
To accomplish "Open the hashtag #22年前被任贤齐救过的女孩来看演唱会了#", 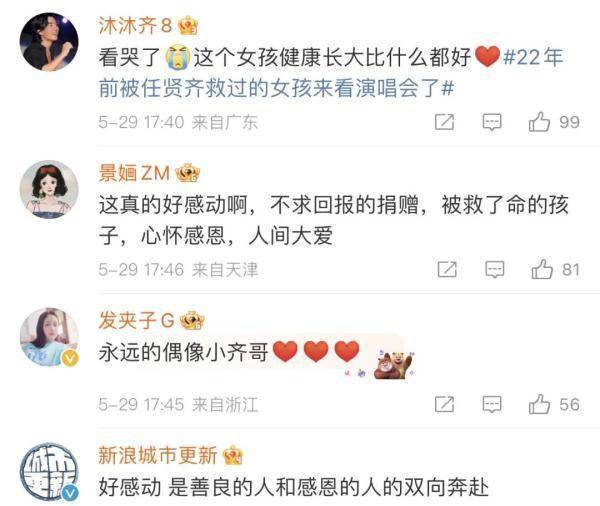I will (331, 73).
